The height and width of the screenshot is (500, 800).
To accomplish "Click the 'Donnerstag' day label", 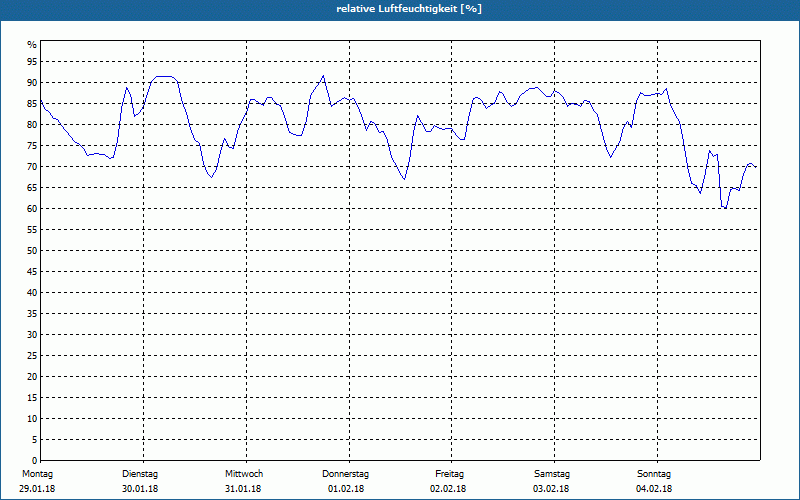I will click(x=345, y=474).
